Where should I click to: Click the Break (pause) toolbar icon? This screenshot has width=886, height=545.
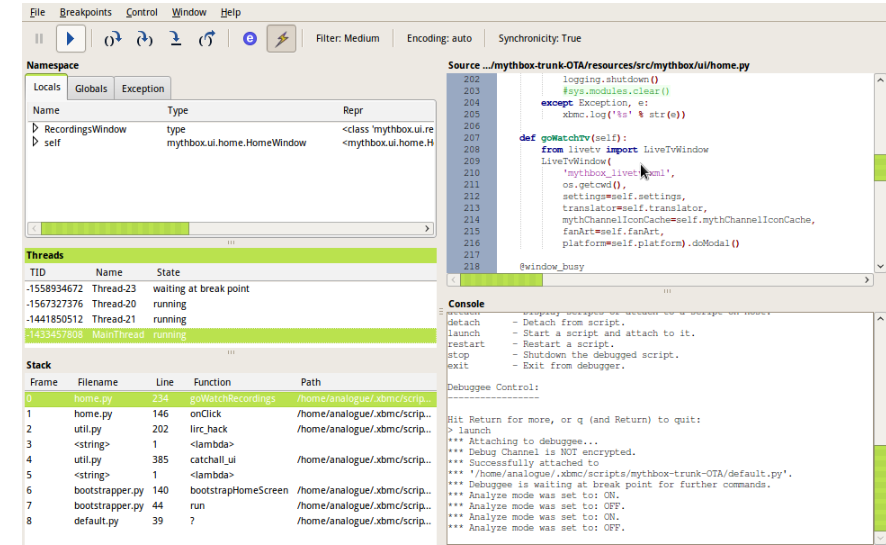pyautogui.click(x=39, y=39)
